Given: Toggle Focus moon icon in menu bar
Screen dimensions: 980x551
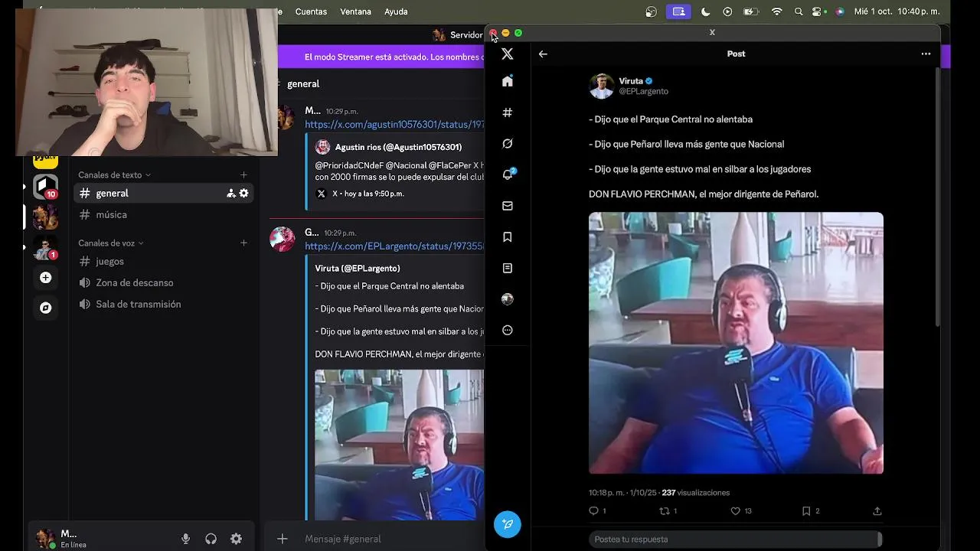Looking at the screenshot, I should point(705,11).
